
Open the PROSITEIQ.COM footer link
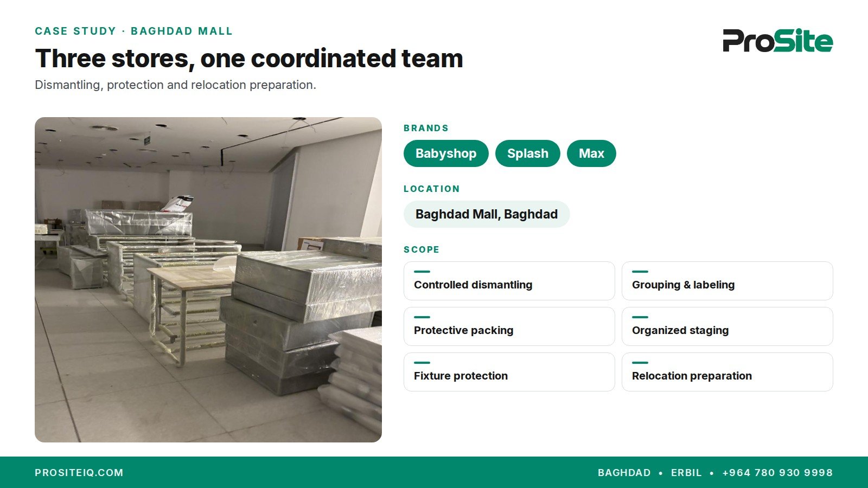coord(79,473)
